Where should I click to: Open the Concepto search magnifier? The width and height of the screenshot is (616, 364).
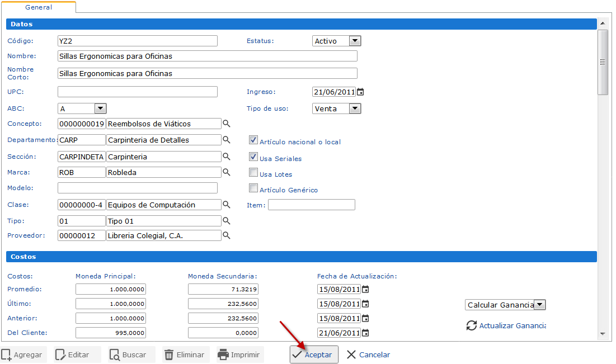pyautogui.click(x=226, y=124)
